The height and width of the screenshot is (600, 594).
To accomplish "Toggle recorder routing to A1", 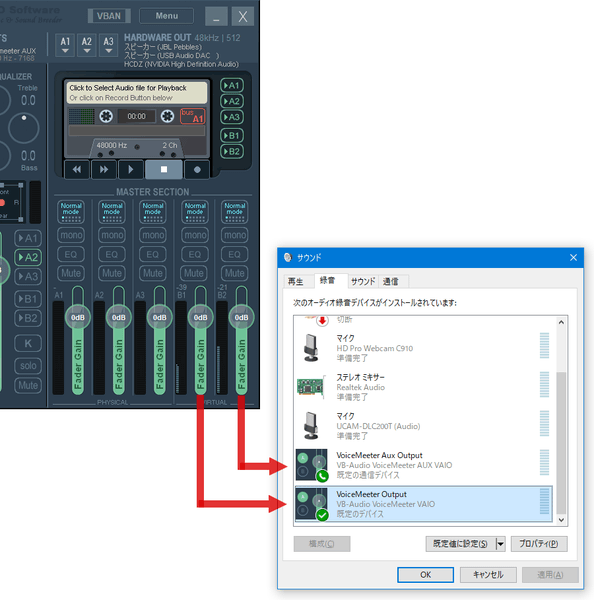I will [x=232, y=85].
